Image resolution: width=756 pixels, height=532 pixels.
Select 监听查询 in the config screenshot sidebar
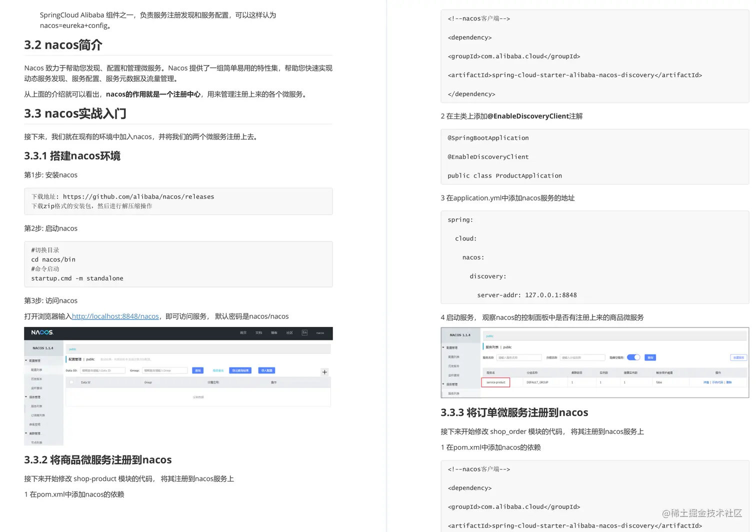[x=36, y=388]
